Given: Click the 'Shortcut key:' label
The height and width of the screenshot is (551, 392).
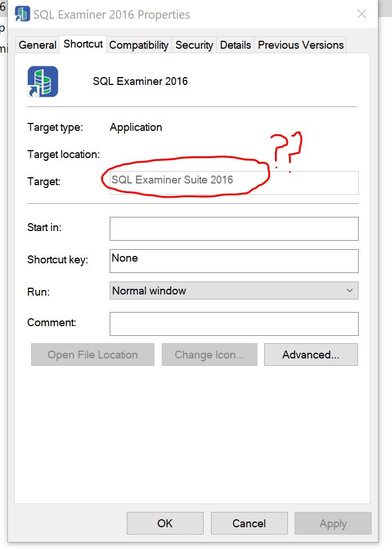Looking at the screenshot, I should pyautogui.click(x=58, y=260).
